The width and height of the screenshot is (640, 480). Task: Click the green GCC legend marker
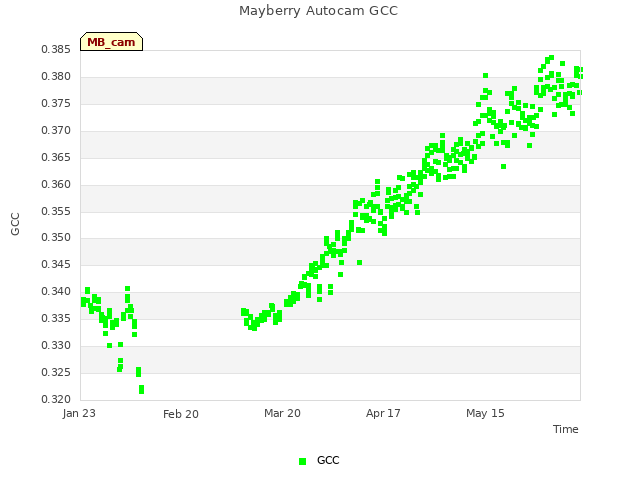(302, 461)
